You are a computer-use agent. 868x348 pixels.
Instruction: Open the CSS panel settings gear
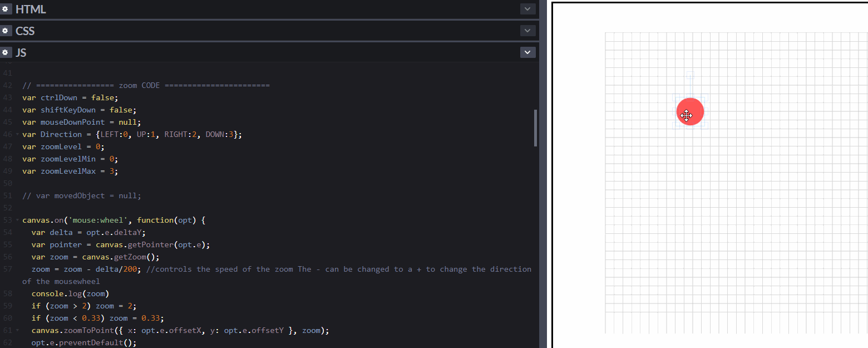pos(6,31)
